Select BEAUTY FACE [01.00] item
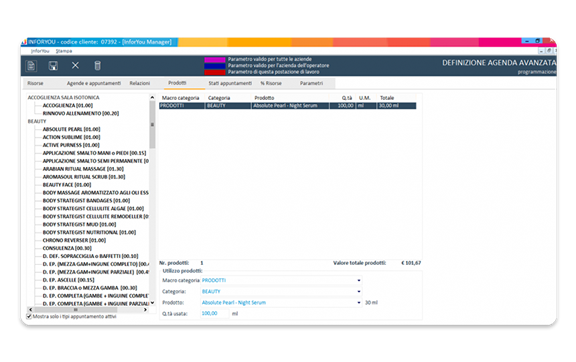 (x=66, y=185)
